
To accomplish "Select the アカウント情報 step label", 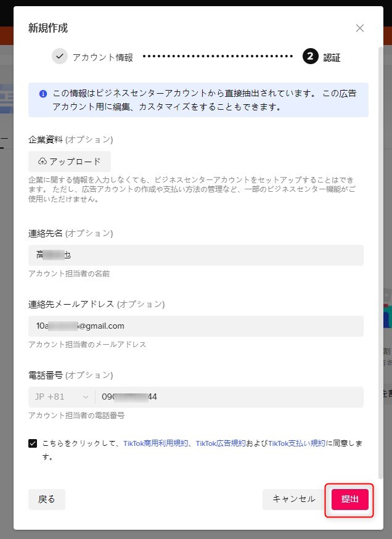I will pyautogui.click(x=102, y=57).
